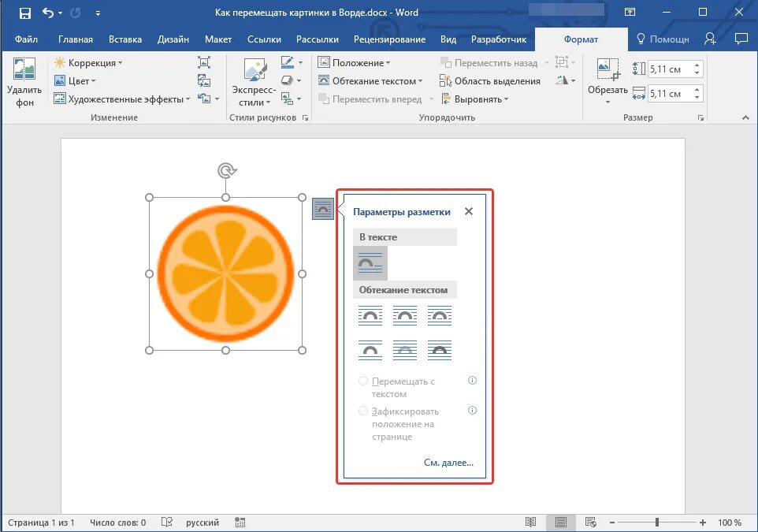Click the Reset Picture icon
Screen dimensions: 758x532
click(205, 99)
